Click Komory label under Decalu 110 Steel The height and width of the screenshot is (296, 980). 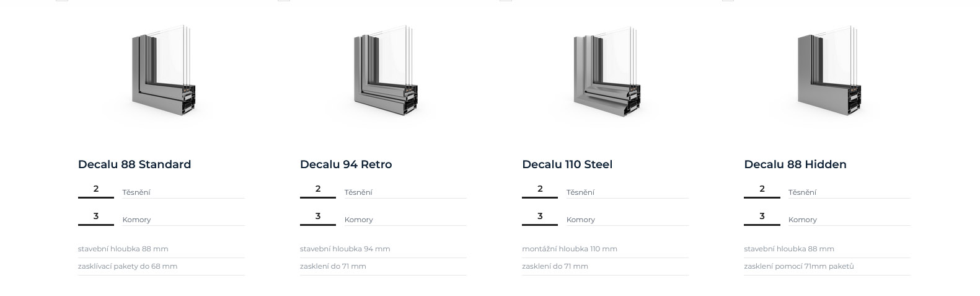click(x=581, y=220)
